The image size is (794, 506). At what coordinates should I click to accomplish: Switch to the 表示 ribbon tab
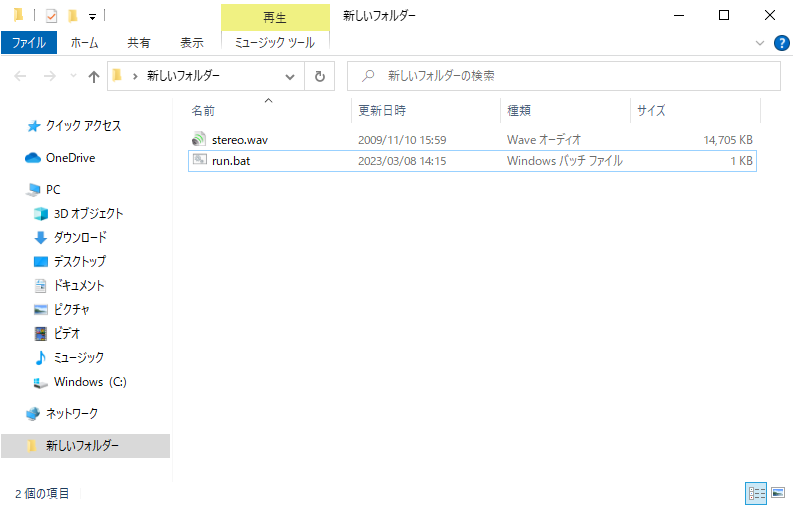192,43
